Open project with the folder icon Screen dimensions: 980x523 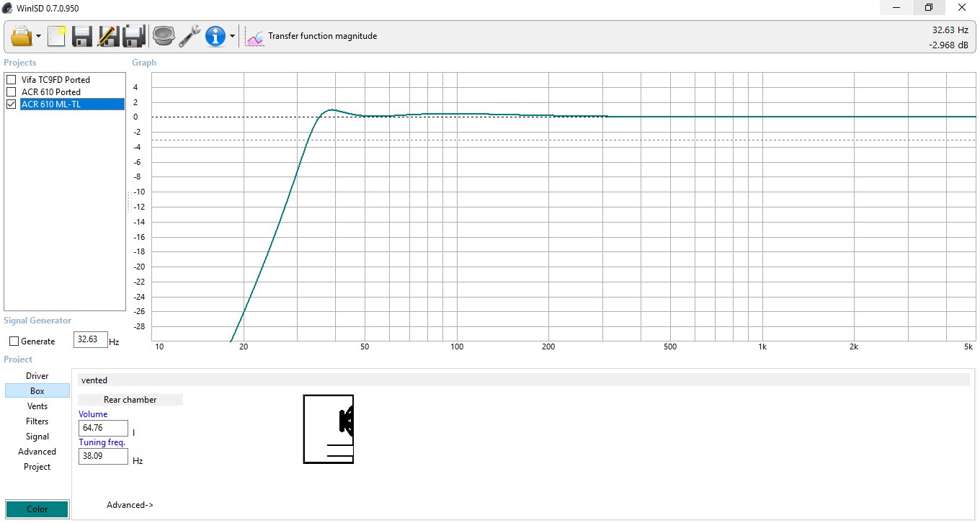22,35
